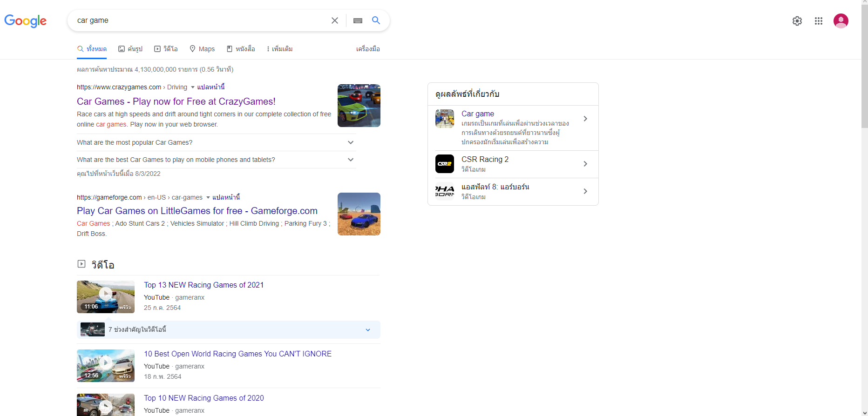This screenshot has width=868, height=416.
Task: Click the chevron on the 'แอสฟัลท์ 8' row
Action: (585, 191)
